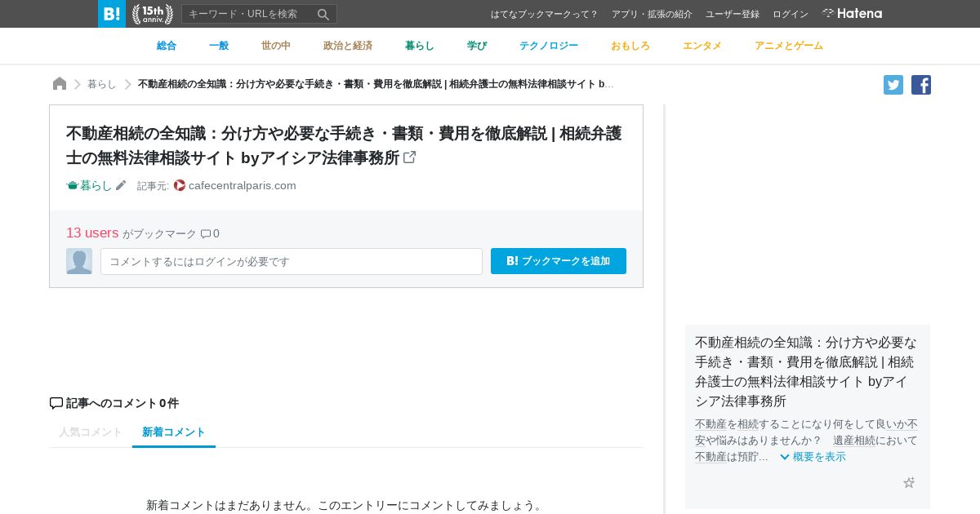Click the pencil edit category icon
The height and width of the screenshot is (514, 980).
[x=121, y=185]
